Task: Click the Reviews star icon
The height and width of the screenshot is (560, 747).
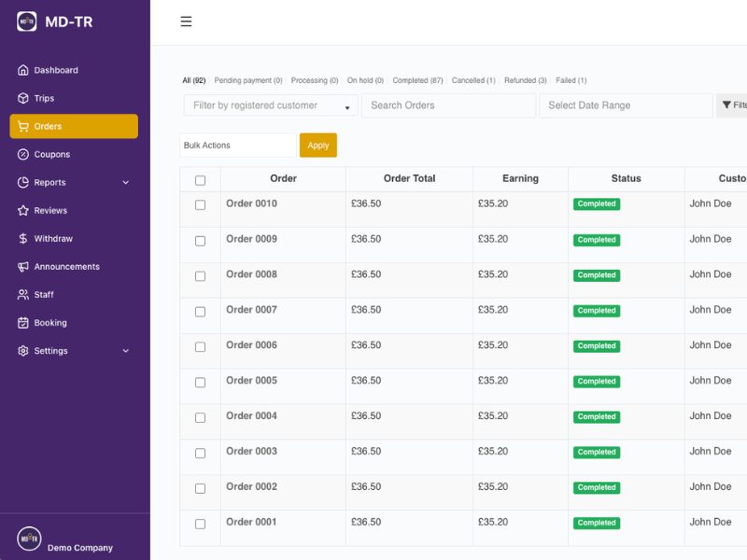Action: point(22,211)
